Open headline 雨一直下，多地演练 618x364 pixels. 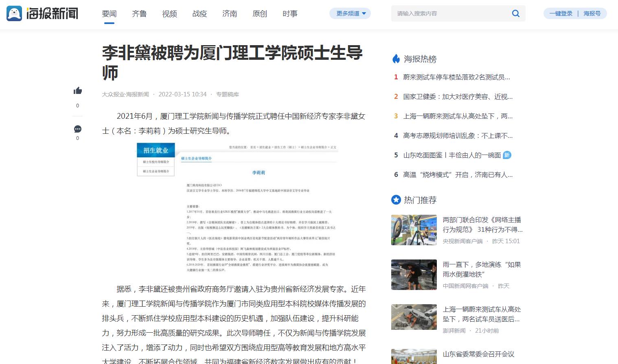pos(482,269)
